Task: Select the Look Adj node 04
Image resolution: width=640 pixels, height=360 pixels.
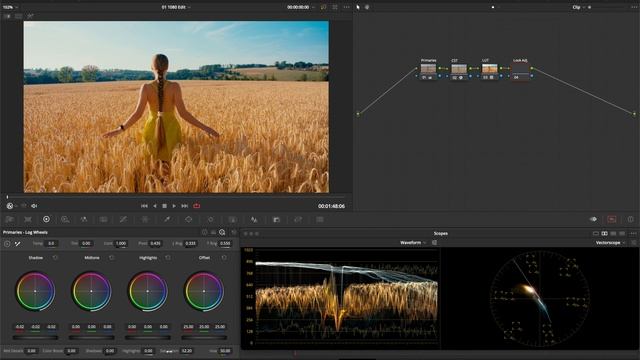Action: pyautogui.click(x=520, y=71)
